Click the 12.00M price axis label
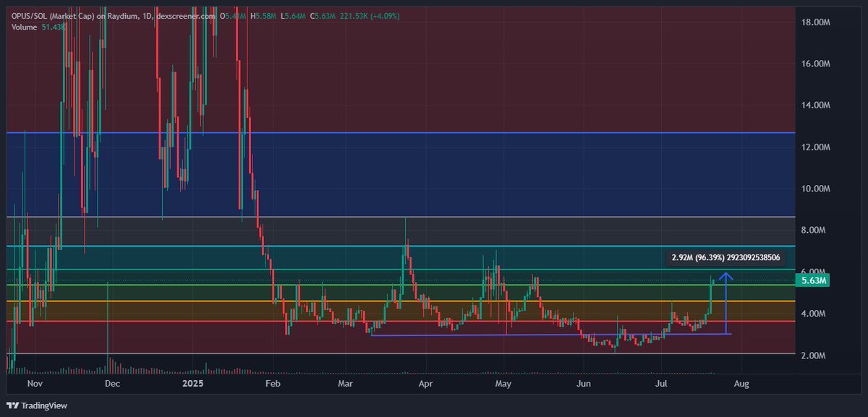This screenshot has width=868, height=417. coord(816,147)
